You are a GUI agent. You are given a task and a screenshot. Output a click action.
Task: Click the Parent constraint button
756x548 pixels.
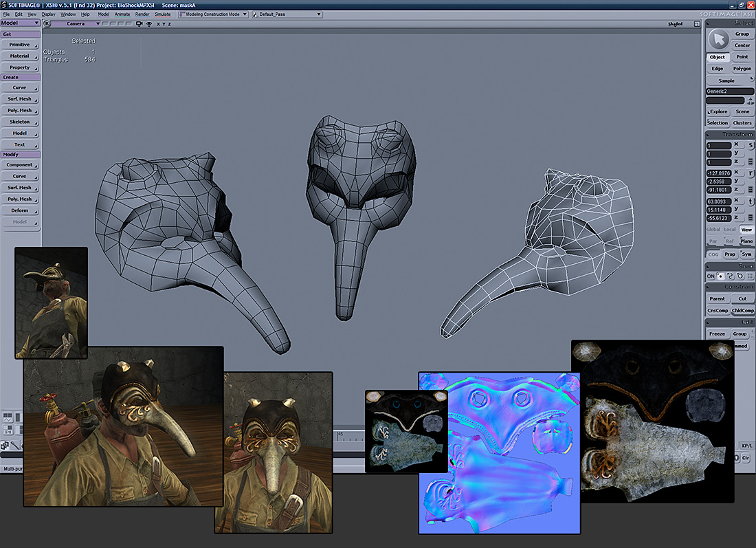[717, 298]
